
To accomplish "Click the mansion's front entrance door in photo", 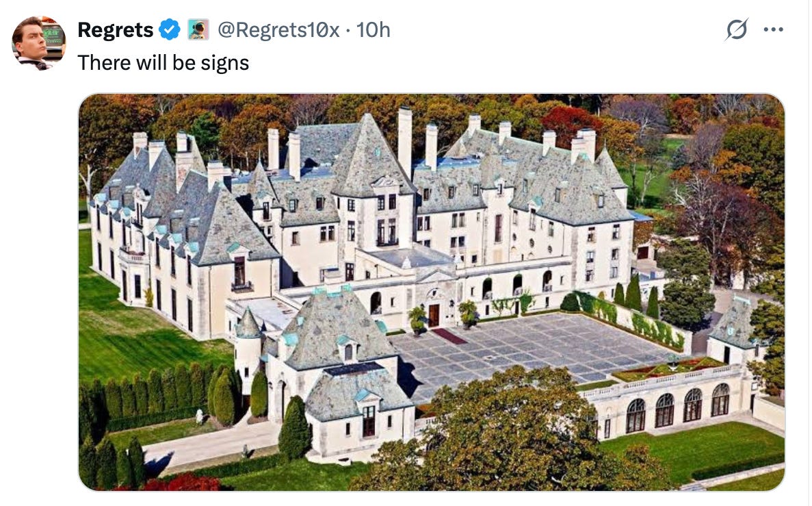I will (x=434, y=315).
